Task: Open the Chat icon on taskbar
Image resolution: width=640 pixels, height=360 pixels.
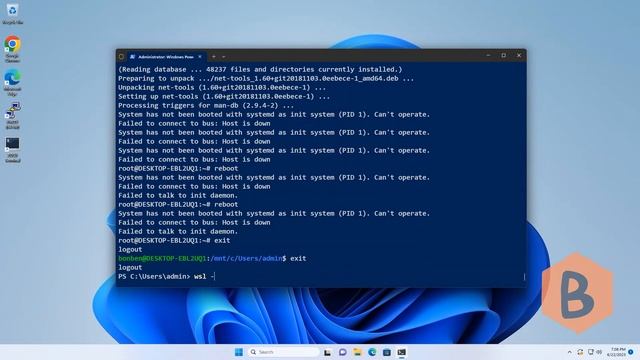Action: tap(342, 352)
